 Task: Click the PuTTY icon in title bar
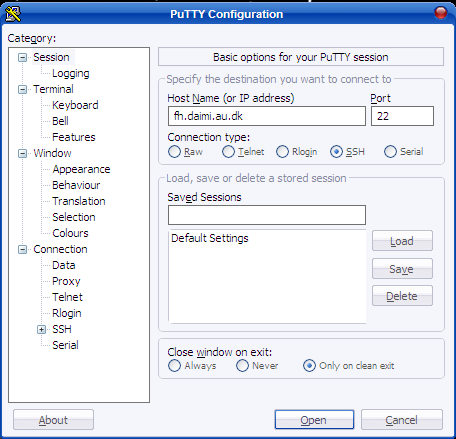pos(13,14)
